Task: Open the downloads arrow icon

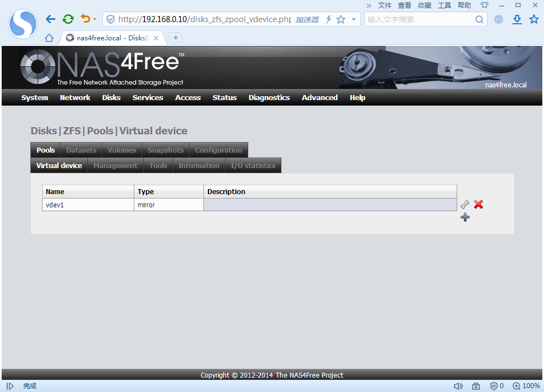Action: coord(517,19)
